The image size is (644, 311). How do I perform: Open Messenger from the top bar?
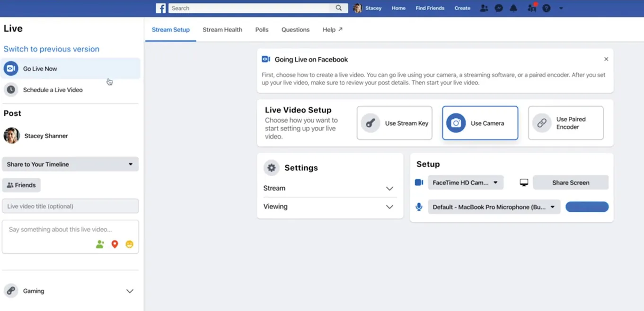499,8
